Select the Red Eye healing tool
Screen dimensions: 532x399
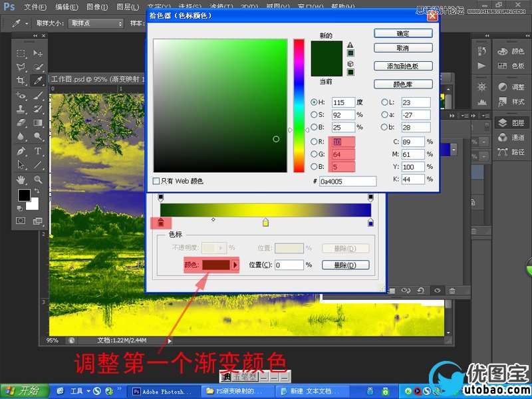point(21,96)
